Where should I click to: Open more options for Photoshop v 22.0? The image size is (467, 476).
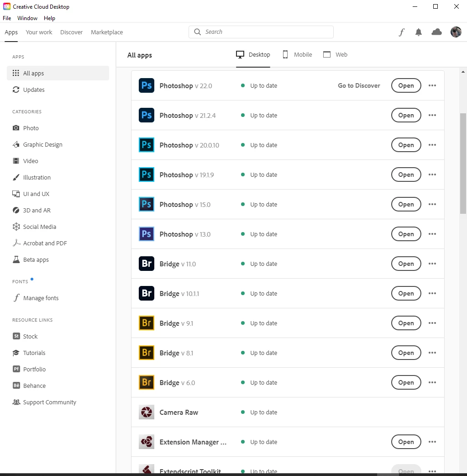tap(432, 85)
